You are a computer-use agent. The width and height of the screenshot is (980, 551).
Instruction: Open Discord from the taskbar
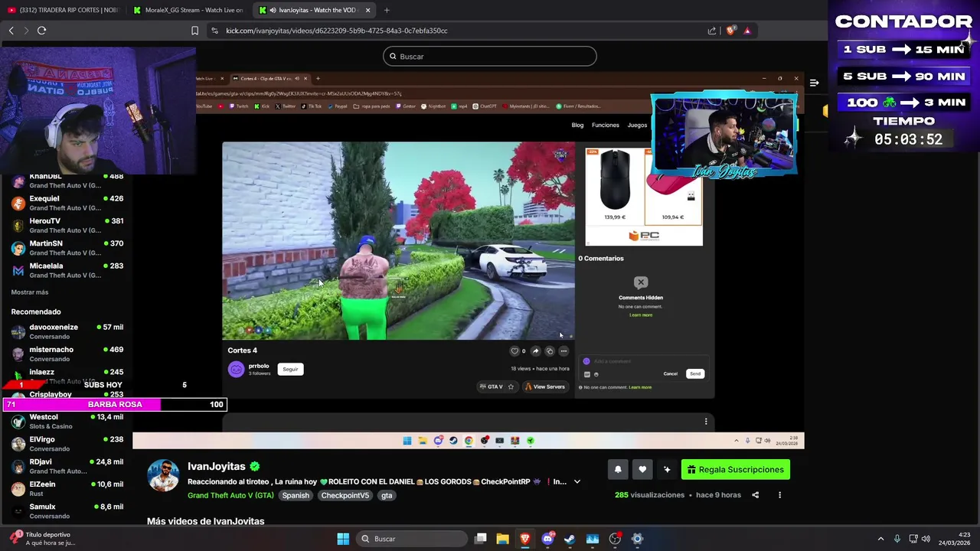[x=547, y=539]
